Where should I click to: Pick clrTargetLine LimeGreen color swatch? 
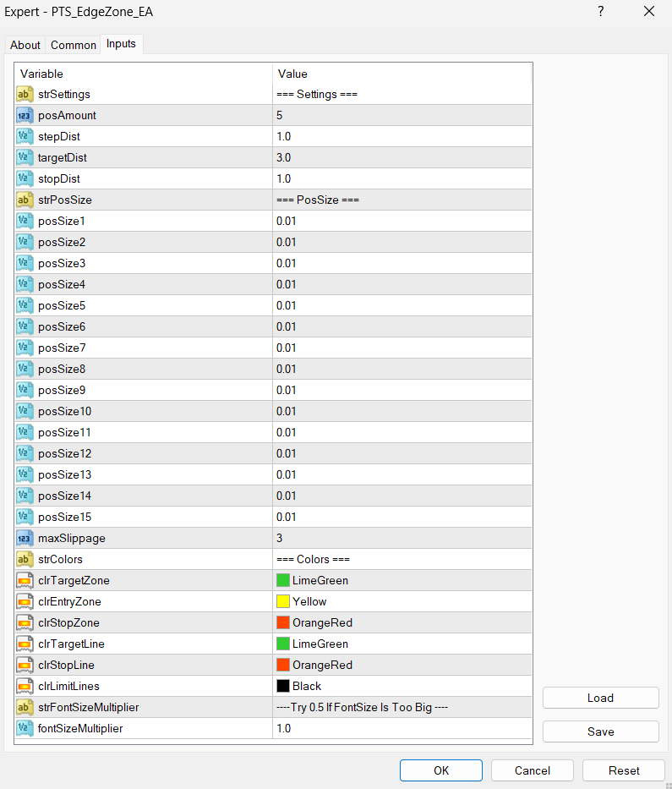pos(283,644)
